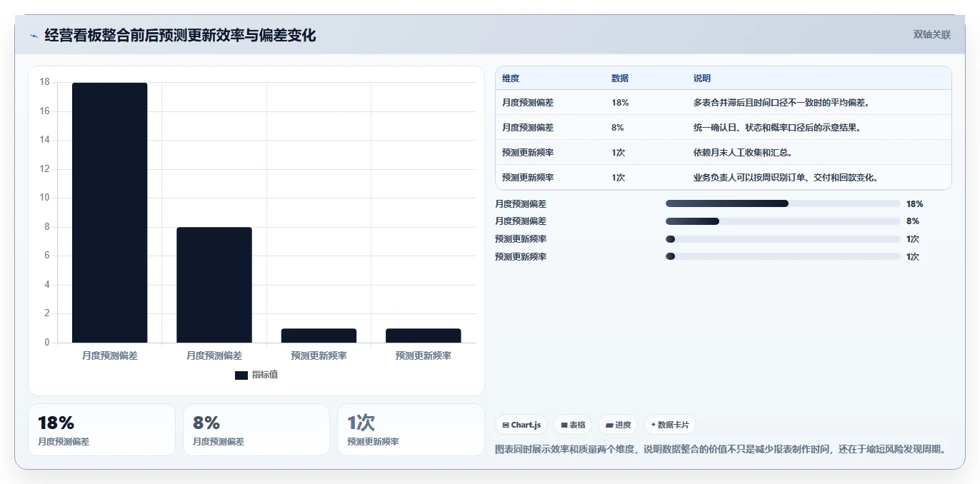The height and width of the screenshot is (484, 980).
Task: Open the 18% 月度预测偏差 stat card
Action: tap(101, 430)
